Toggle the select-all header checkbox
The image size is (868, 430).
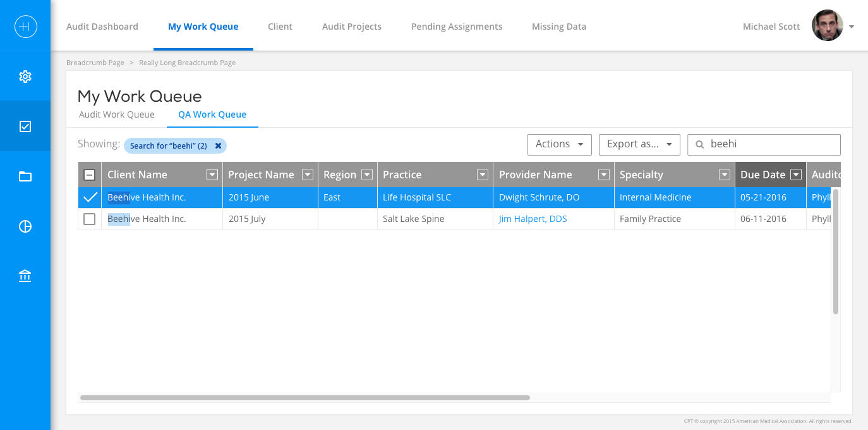click(x=90, y=175)
